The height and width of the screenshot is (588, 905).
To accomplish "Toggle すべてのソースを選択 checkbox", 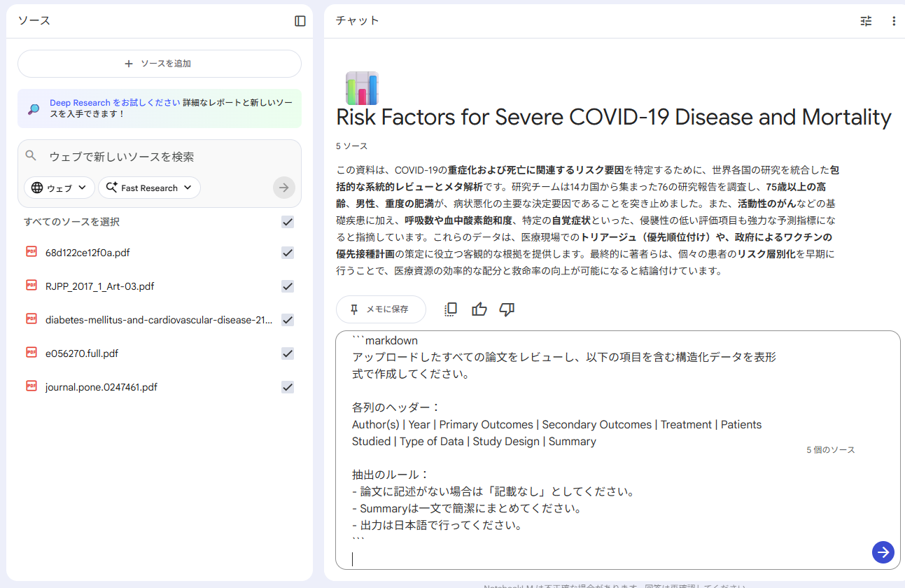I will [288, 222].
